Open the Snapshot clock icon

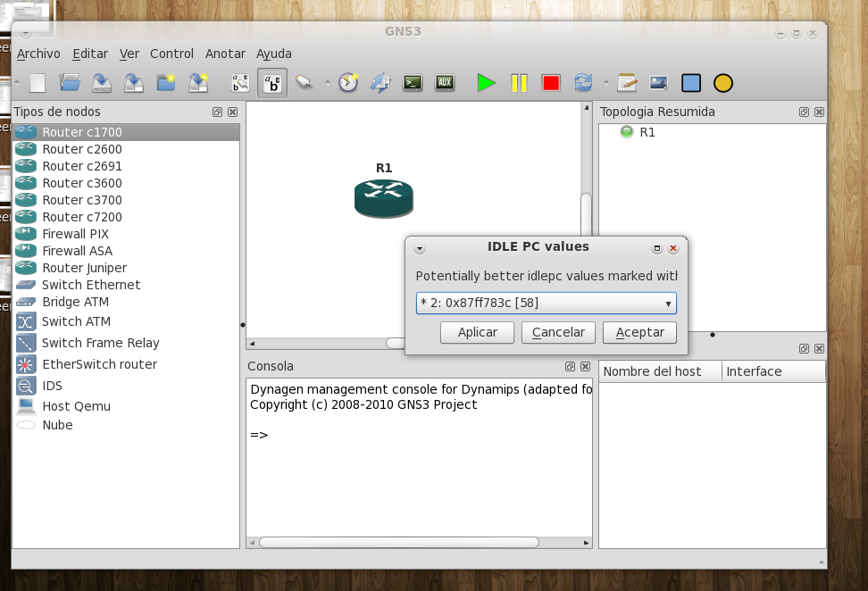(x=348, y=83)
